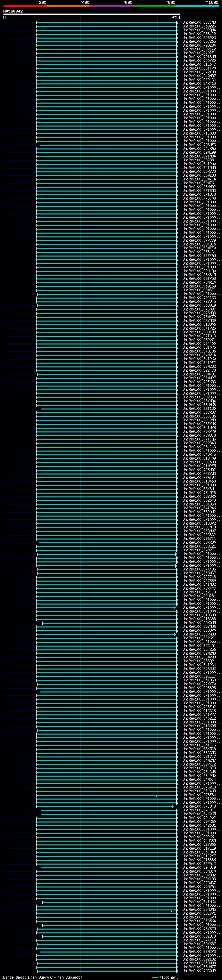Select label UniRef100_A4RXW9

coord(199,72)
